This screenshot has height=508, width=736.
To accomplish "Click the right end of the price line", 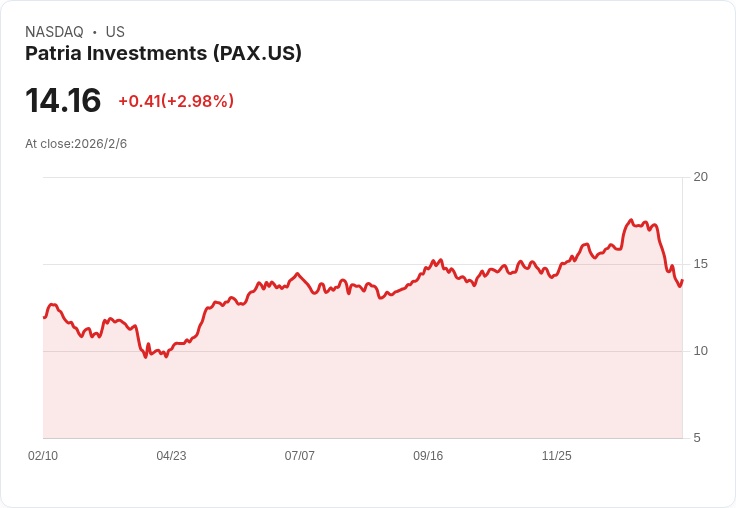I will 682,280.
